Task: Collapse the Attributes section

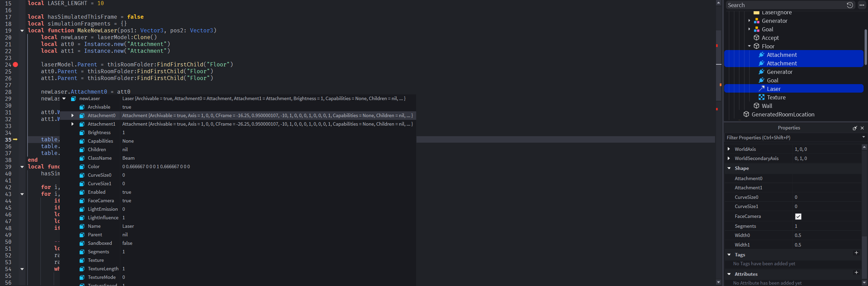Action: click(729, 274)
